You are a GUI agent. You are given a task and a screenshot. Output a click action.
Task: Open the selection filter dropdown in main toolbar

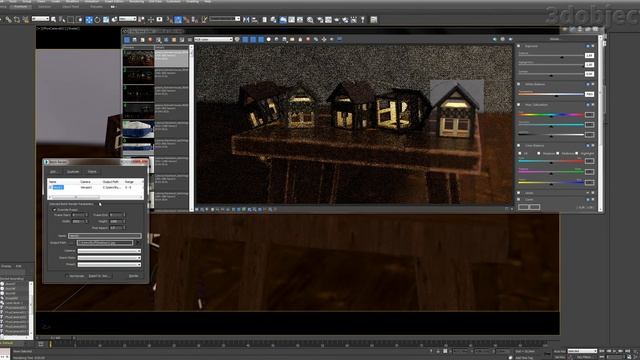(x=40, y=18)
